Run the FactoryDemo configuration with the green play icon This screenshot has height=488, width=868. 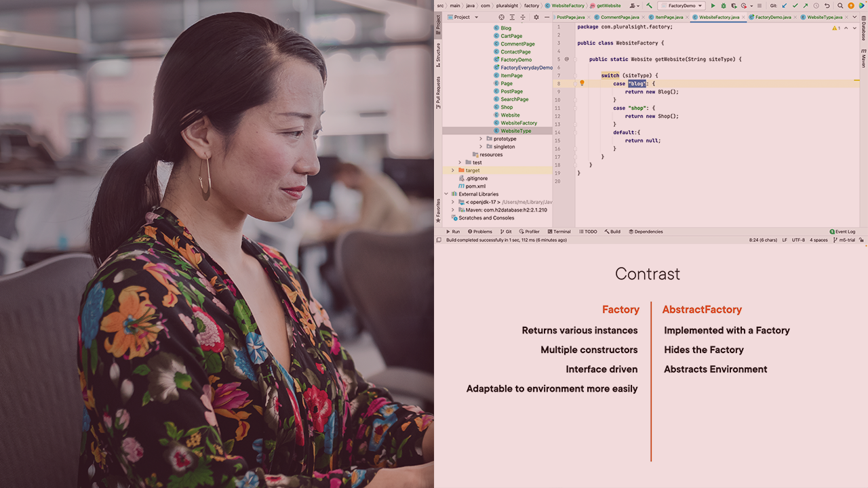pyautogui.click(x=713, y=5)
